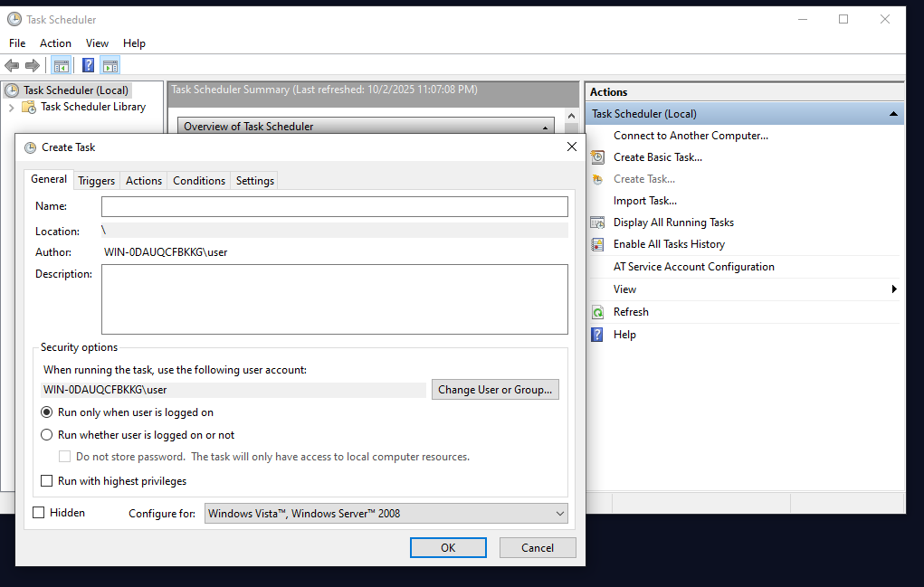Click the blue Help toolbar icon
The height and width of the screenshot is (587, 924).
(88, 65)
